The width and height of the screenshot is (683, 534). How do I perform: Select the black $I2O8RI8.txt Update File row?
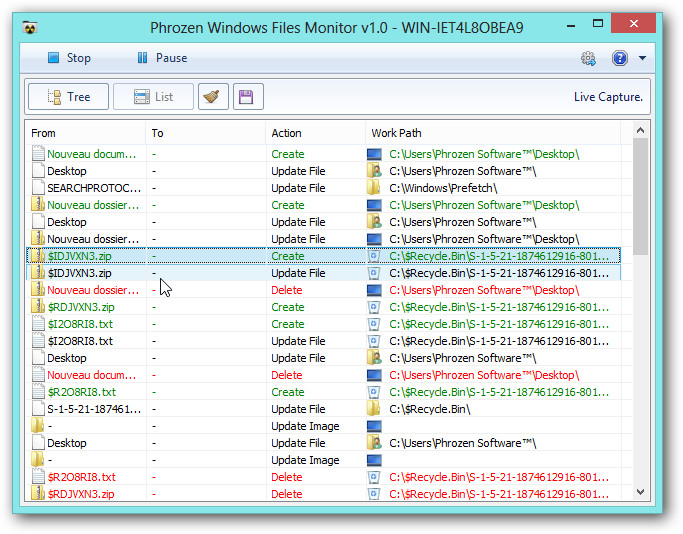click(323, 341)
